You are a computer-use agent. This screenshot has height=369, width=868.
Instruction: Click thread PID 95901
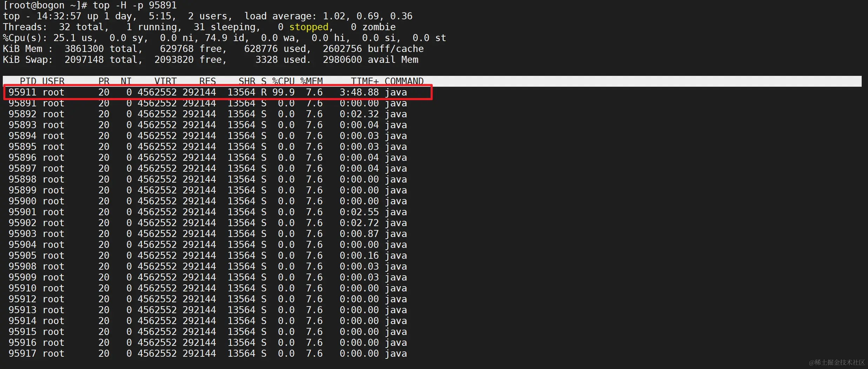tap(22, 212)
